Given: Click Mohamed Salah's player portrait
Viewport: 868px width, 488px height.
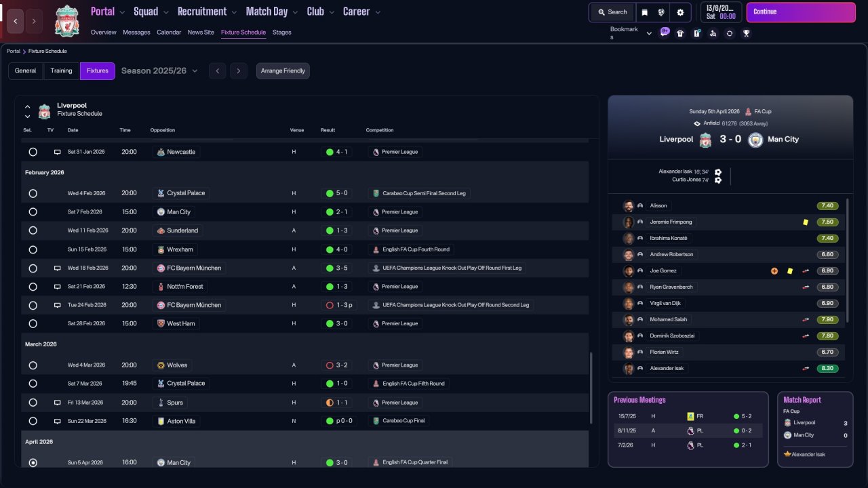Looking at the screenshot, I should (629, 319).
